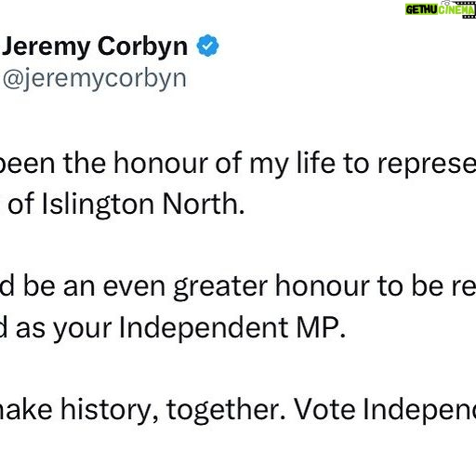Viewport: 476px width, 476px height.
Task: Click the word "the" before honour
Action: pyautogui.click(x=85, y=163)
